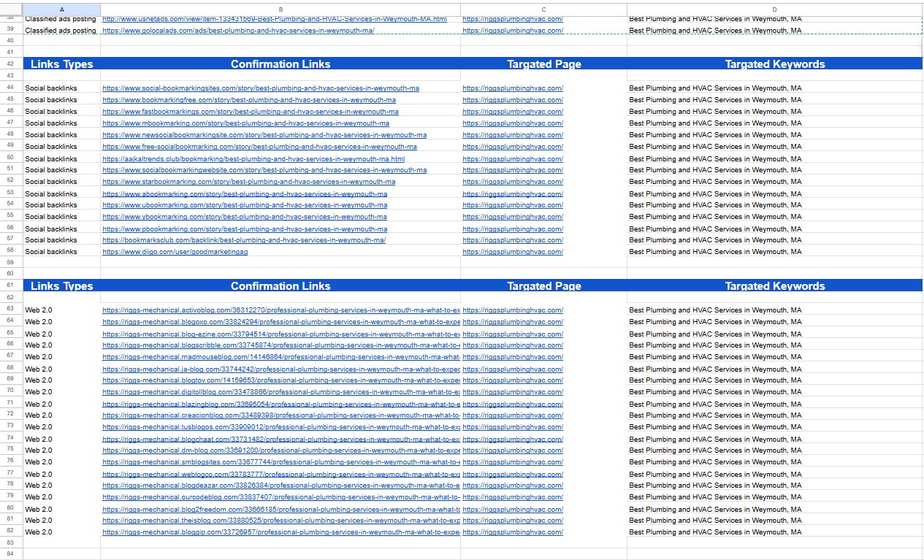Screen dimensions: 924x560
Task: Open the riggsplumbinghvac.com link in row 39
Action: tap(513, 31)
